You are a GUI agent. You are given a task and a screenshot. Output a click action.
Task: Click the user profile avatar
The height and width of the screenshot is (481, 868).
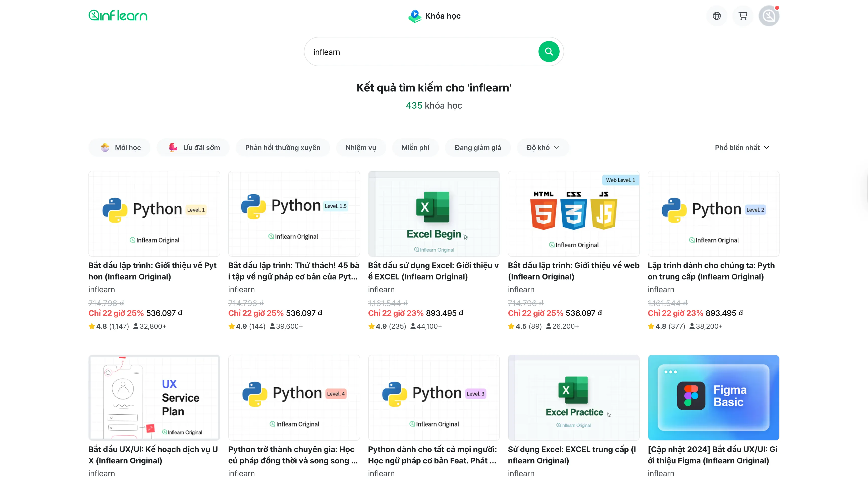(769, 16)
